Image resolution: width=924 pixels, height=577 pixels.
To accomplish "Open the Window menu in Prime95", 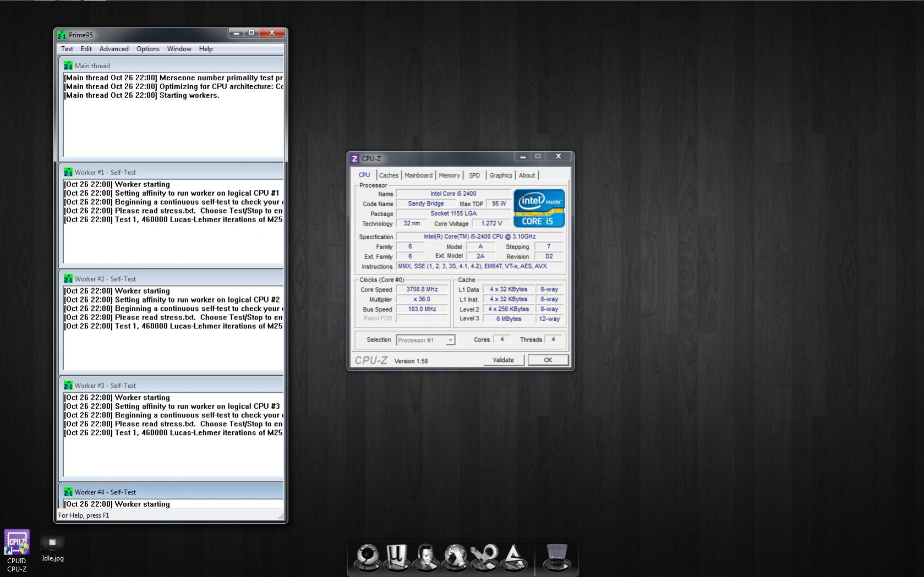I will click(179, 49).
